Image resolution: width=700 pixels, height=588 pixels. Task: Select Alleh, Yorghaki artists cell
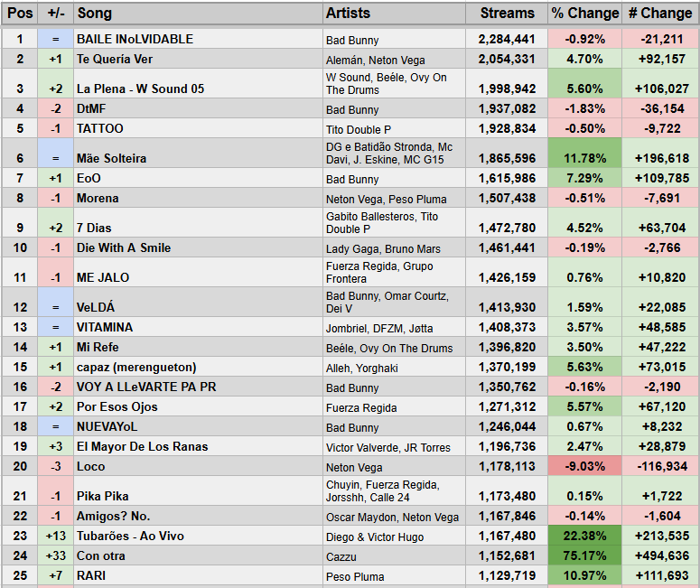pos(394,367)
